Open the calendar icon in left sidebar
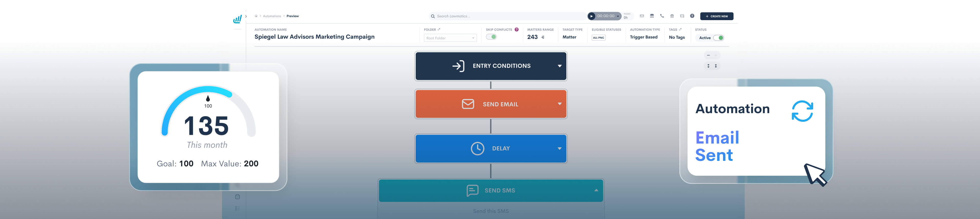Image resolution: width=980 pixels, height=219 pixels. click(237, 197)
